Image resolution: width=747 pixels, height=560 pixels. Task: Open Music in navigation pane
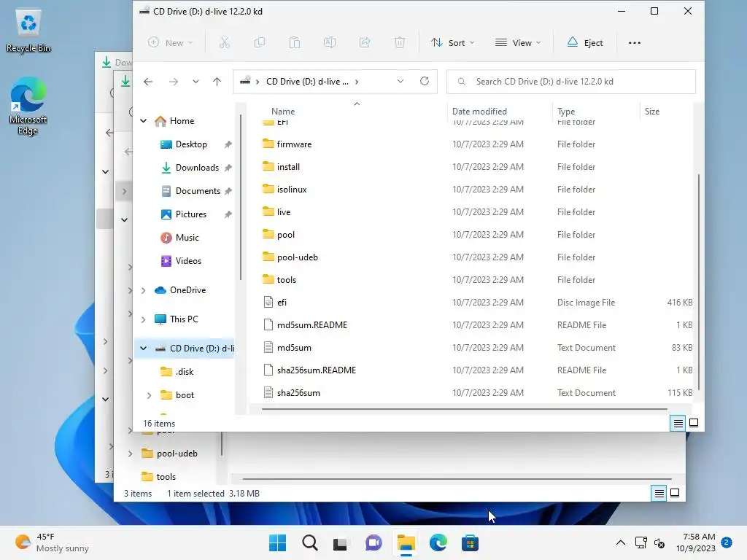click(x=187, y=238)
